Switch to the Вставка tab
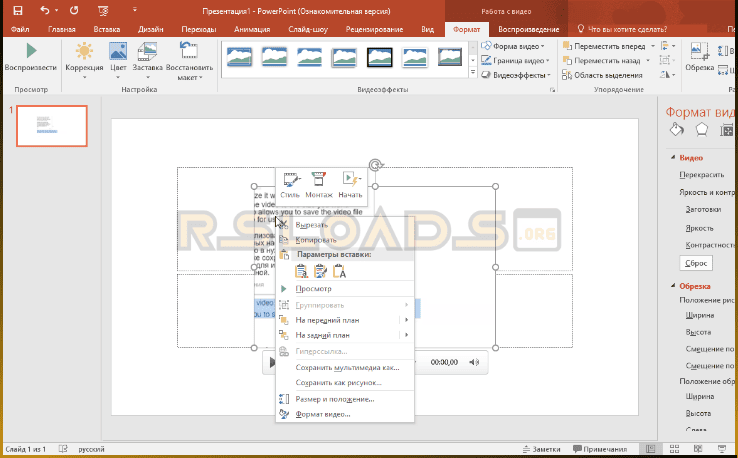 pos(107,29)
